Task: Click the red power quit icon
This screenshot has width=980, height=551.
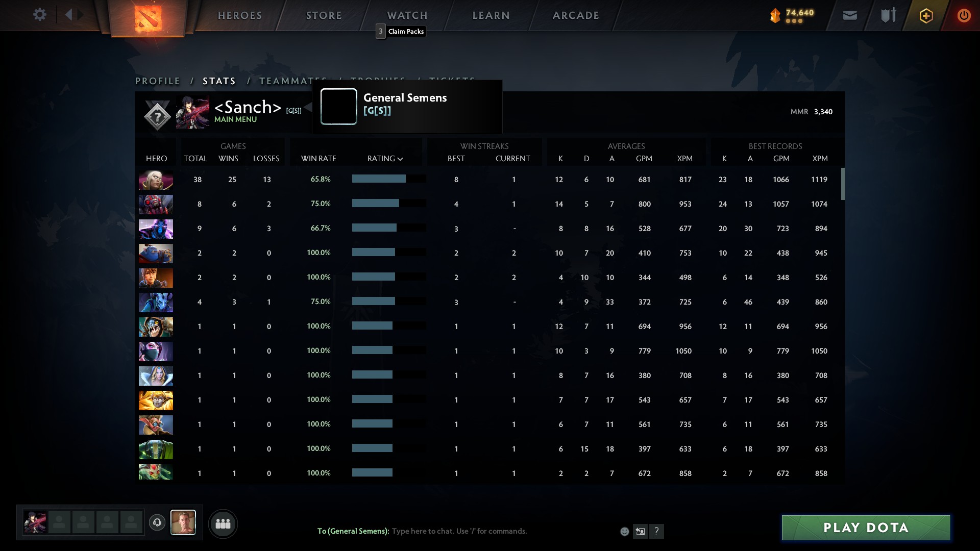Action: pyautogui.click(x=964, y=15)
